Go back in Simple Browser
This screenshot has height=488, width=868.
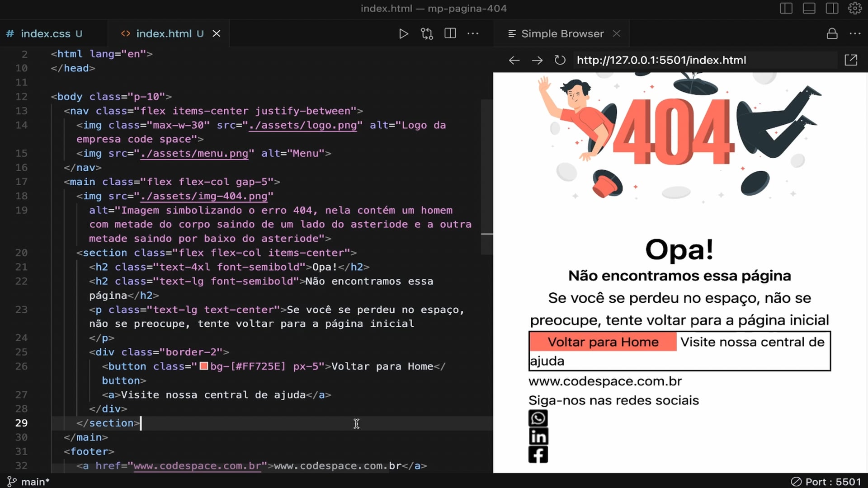(514, 60)
